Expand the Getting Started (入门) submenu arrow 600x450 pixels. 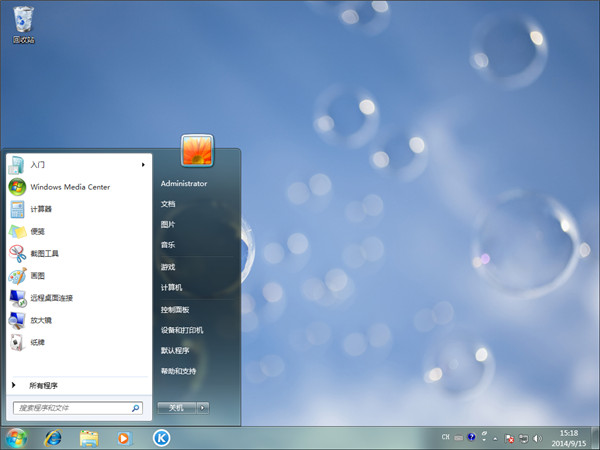pyautogui.click(x=143, y=164)
